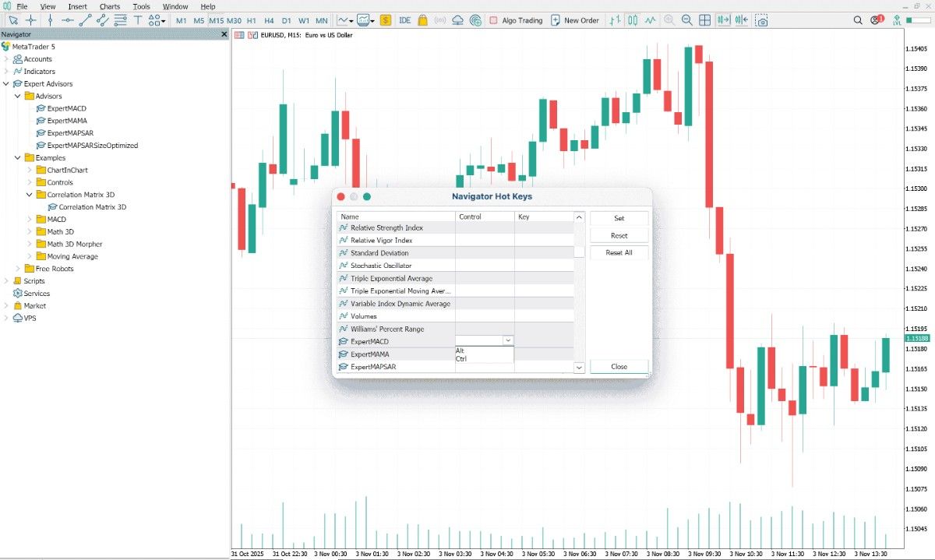This screenshot has width=935, height=560.
Task: Select Stochastic Oscillator row in hot keys
Action: [455, 266]
